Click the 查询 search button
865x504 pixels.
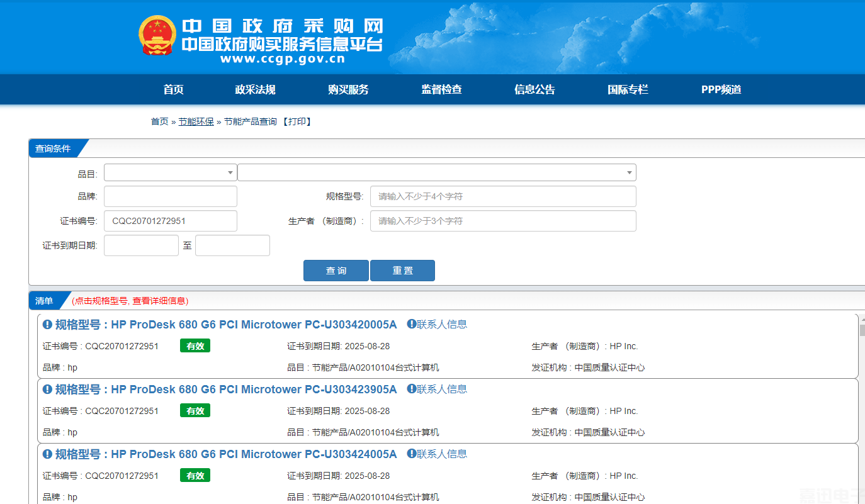336,271
